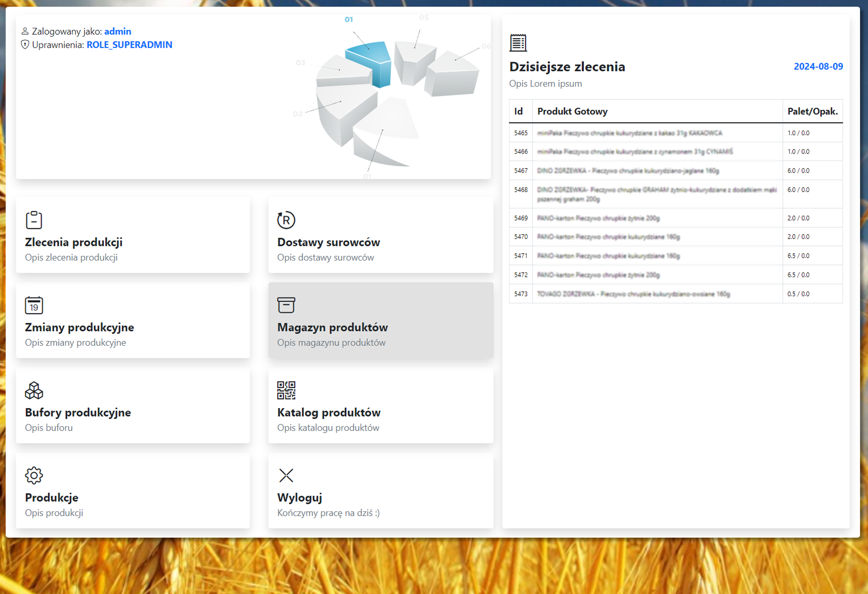The image size is (868, 594).
Task: Click the Palet/Opak. column header
Action: pyautogui.click(x=812, y=111)
